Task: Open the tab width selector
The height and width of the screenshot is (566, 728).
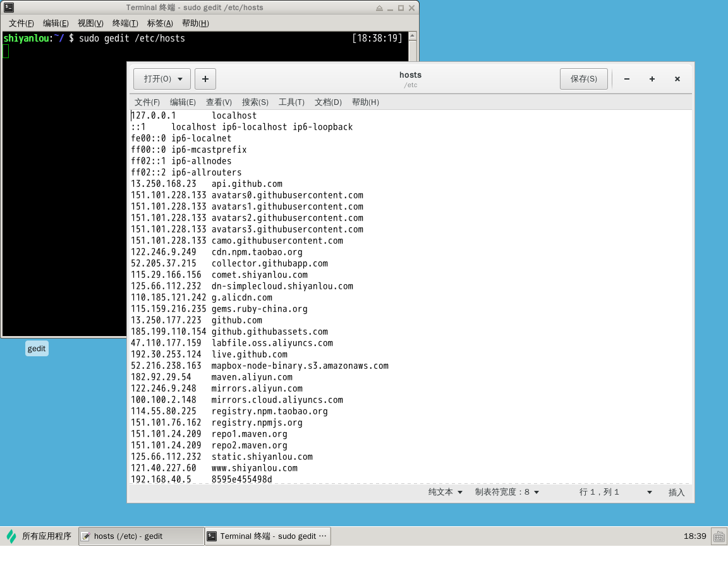Action: point(507,492)
